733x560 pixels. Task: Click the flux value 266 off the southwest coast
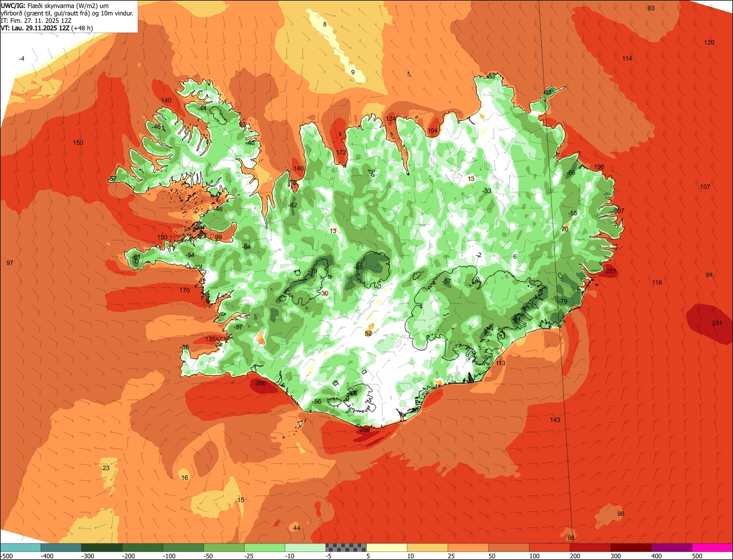pos(261,384)
